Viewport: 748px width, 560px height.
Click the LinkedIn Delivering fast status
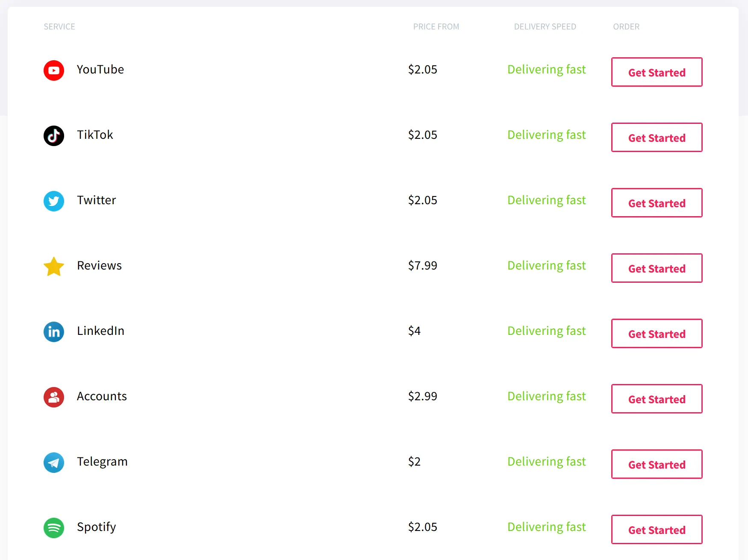tap(546, 331)
